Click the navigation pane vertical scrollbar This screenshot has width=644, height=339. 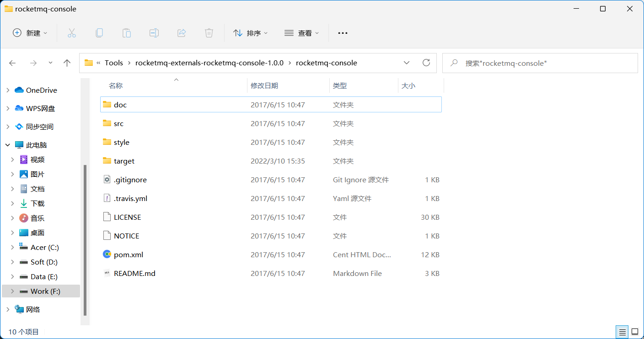85,240
